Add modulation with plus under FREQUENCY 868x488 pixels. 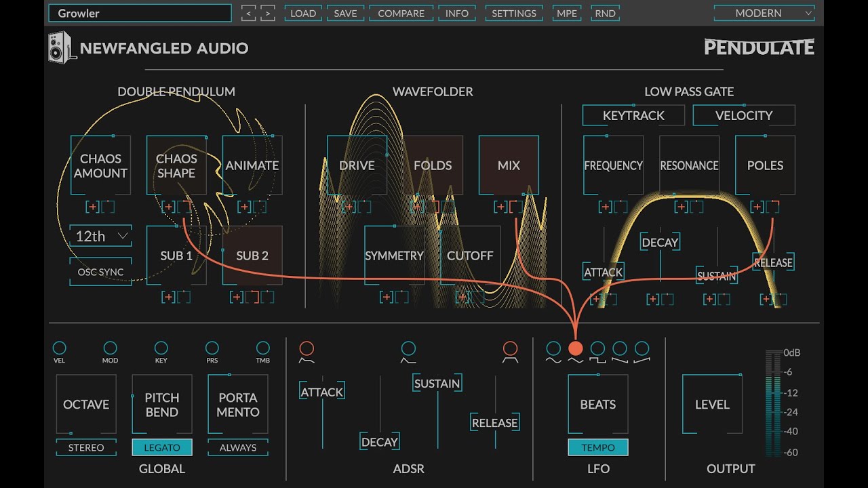coord(606,207)
